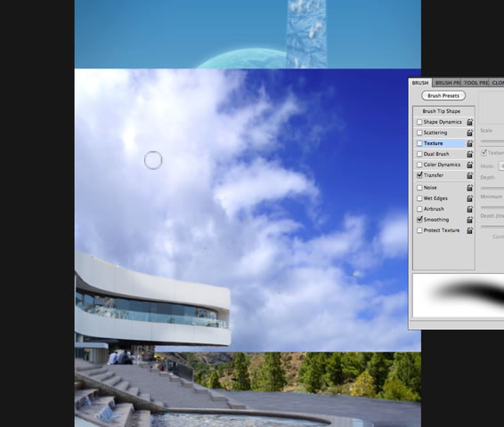Open the Brush Presets button

[x=443, y=96]
